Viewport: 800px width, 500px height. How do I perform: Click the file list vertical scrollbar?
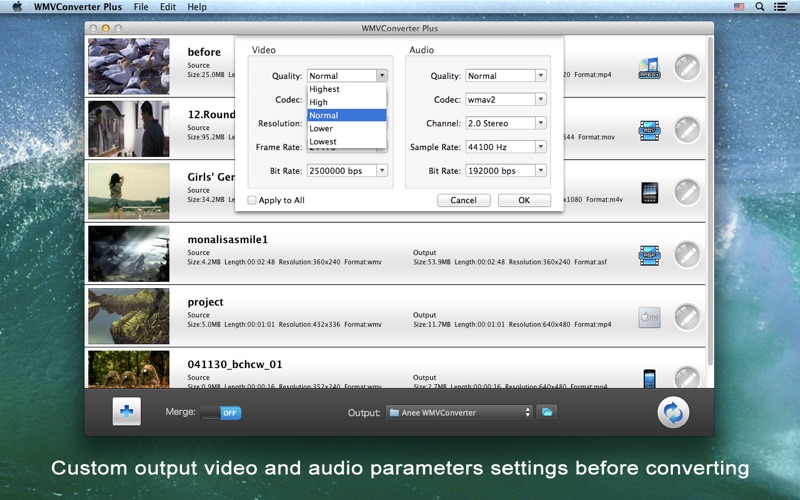tap(710, 200)
